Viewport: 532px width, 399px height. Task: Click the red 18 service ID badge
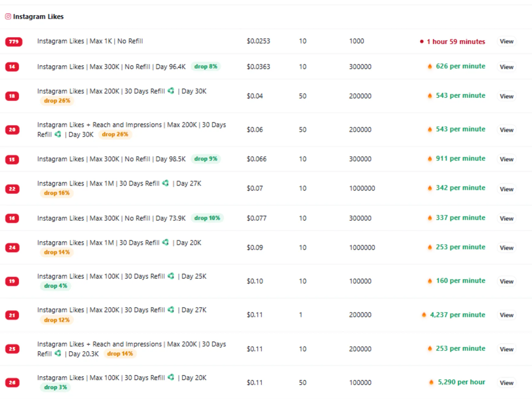pos(12,96)
